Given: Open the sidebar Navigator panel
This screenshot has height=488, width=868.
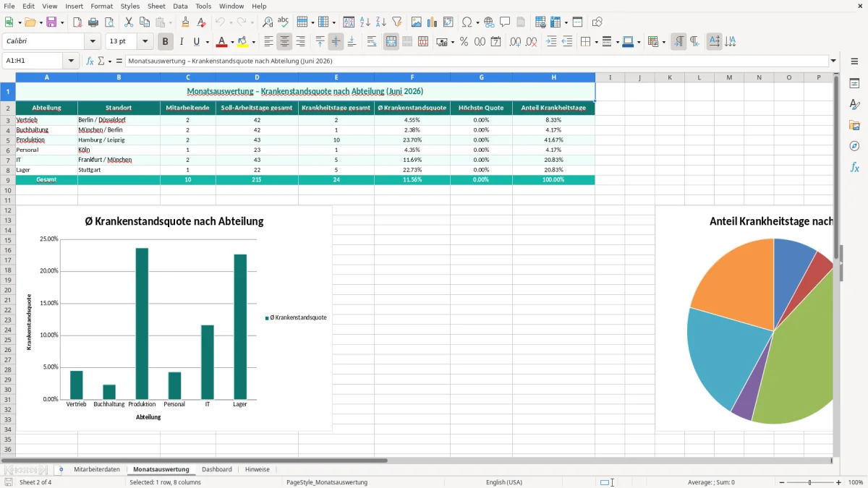Looking at the screenshot, I should [x=854, y=146].
